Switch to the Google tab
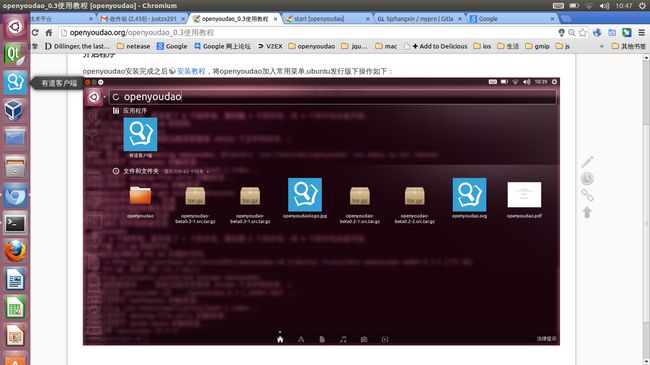The image size is (650, 365). [512, 19]
